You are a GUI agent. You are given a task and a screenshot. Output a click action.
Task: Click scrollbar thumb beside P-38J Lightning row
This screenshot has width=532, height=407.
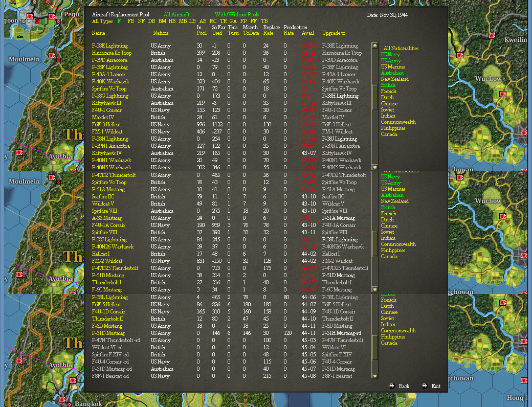click(375, 243)
